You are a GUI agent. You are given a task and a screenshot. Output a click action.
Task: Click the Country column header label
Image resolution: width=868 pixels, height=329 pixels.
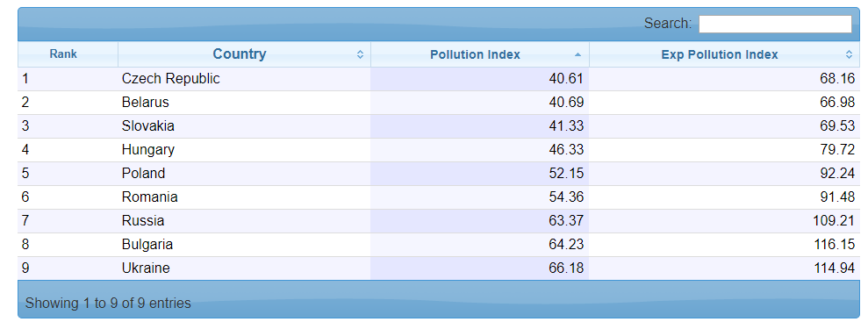click(x=239, y=54)
